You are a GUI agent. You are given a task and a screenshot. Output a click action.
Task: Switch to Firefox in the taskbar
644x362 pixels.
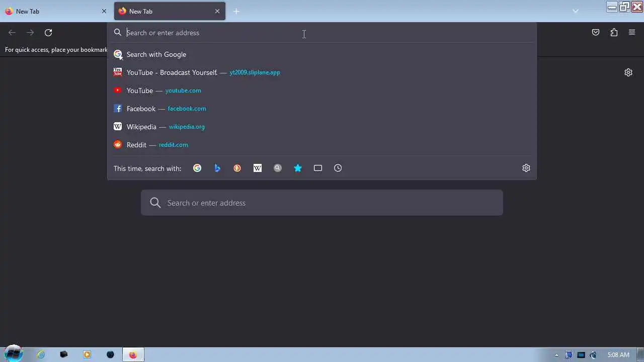(x=133, y=354)
